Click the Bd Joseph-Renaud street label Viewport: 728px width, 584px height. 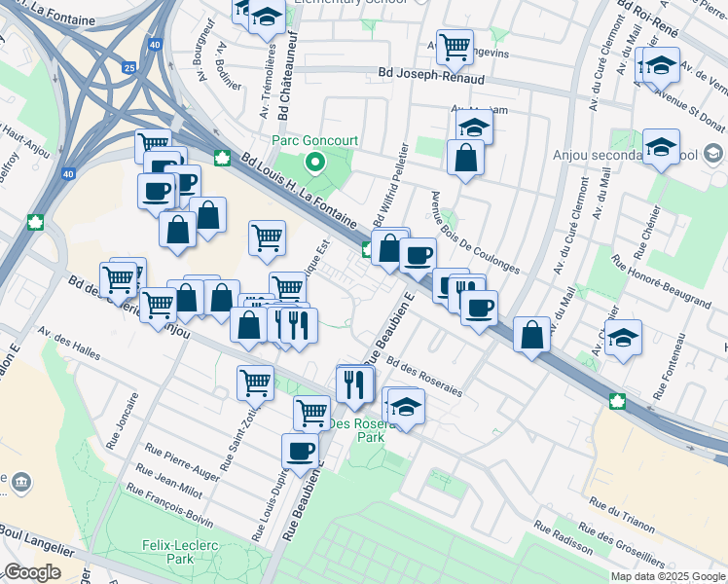click(x=431, y=75)
